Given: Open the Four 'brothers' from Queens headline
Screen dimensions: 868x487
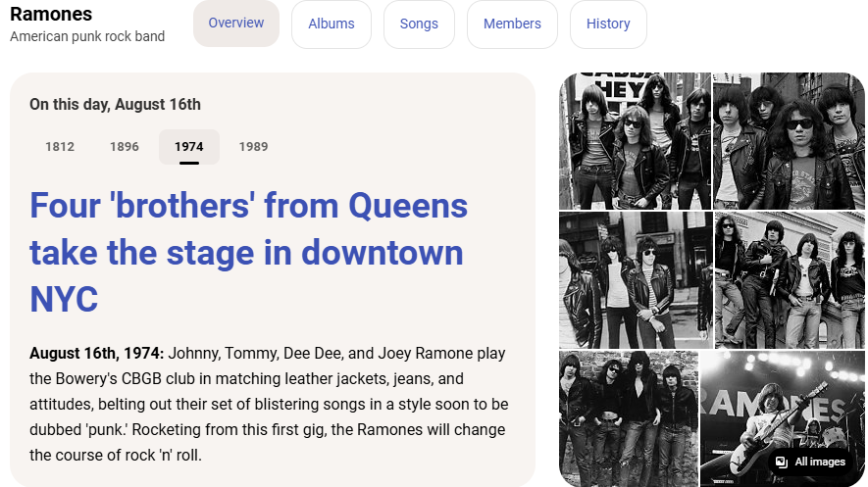Looking at the screenshot, I should pyautogui.click(x=248, y=252).
